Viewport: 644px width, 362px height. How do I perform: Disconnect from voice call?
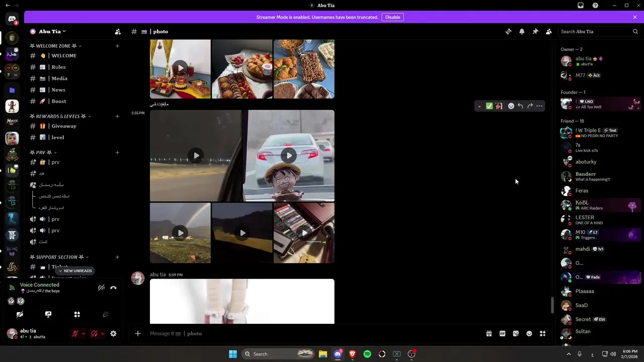click(x=113, y=288)
